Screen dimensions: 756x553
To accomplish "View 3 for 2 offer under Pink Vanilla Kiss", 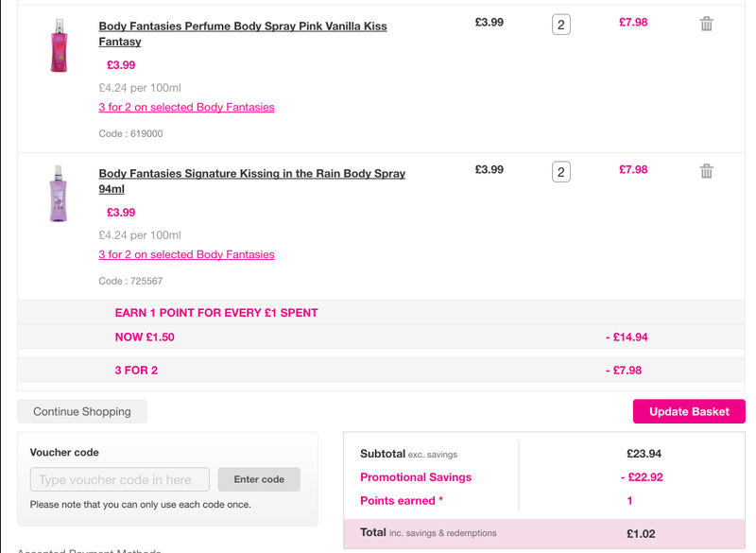I will 186,107.
